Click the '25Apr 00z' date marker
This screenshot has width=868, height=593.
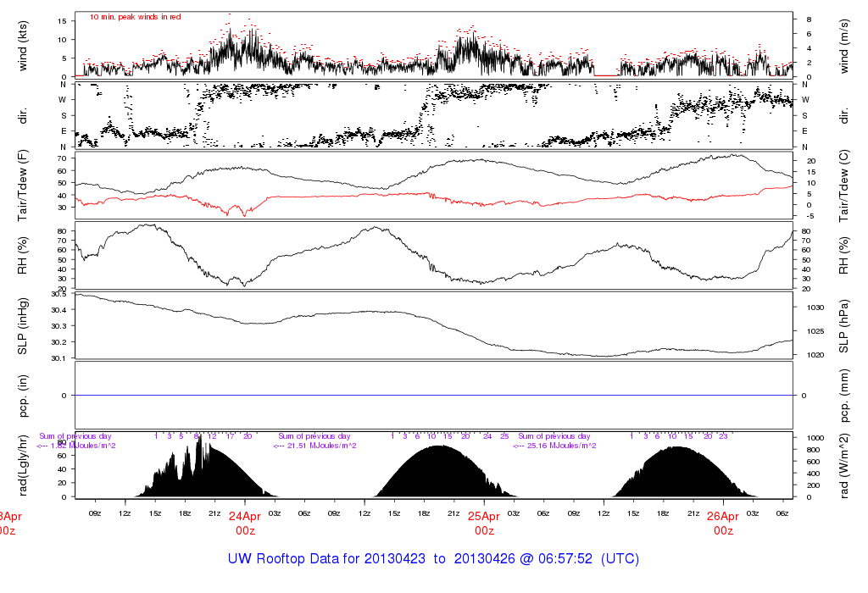point(484,524)
